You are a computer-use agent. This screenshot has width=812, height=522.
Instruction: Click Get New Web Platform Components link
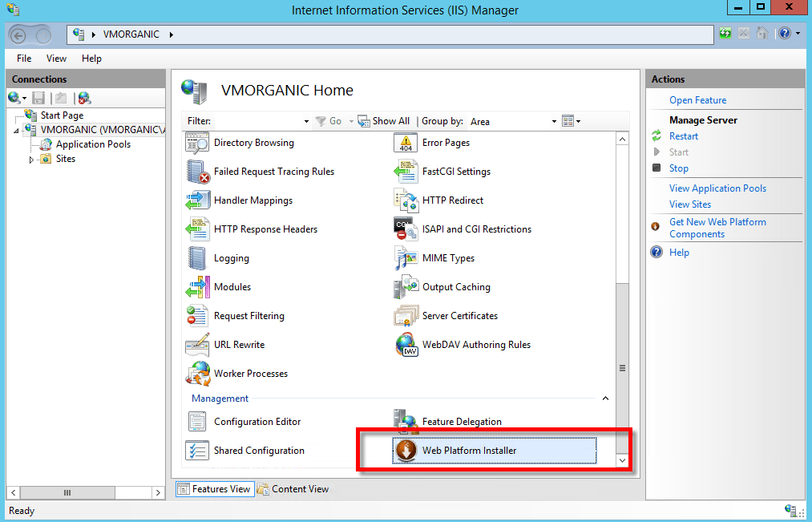(717, 228)
